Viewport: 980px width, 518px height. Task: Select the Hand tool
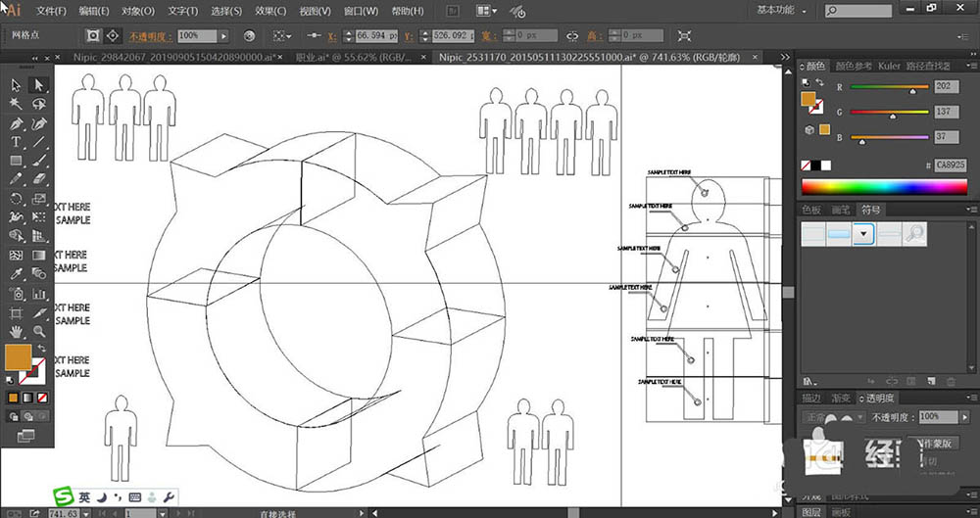point(17,331)
